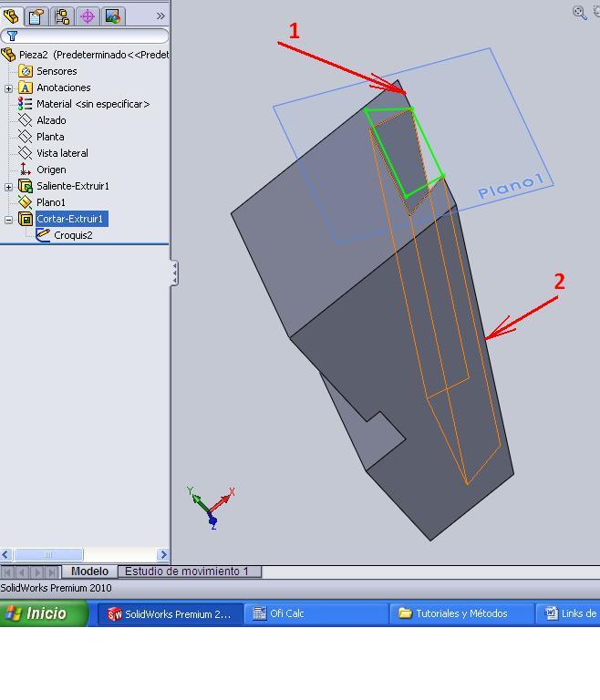Switch to the ConfigurationManager tab
Viewport: 600px width, 700px height.
click(62, 15)
